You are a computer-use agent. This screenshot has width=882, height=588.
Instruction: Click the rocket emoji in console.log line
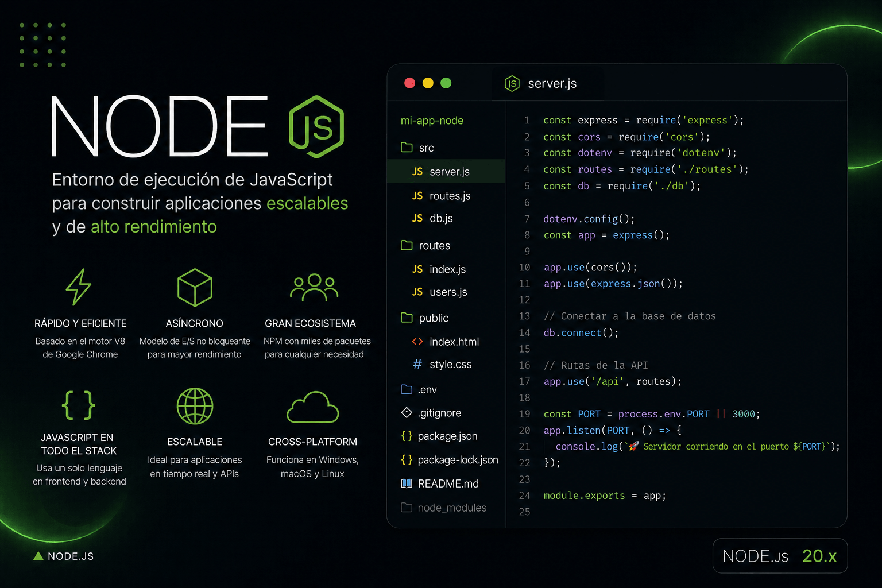click(633, 446)
